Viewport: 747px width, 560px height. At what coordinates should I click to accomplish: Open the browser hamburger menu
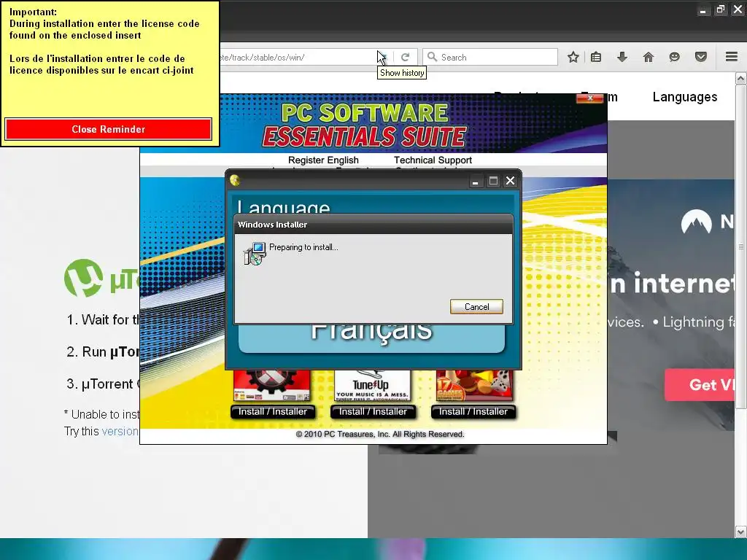[x=732, y=57]
